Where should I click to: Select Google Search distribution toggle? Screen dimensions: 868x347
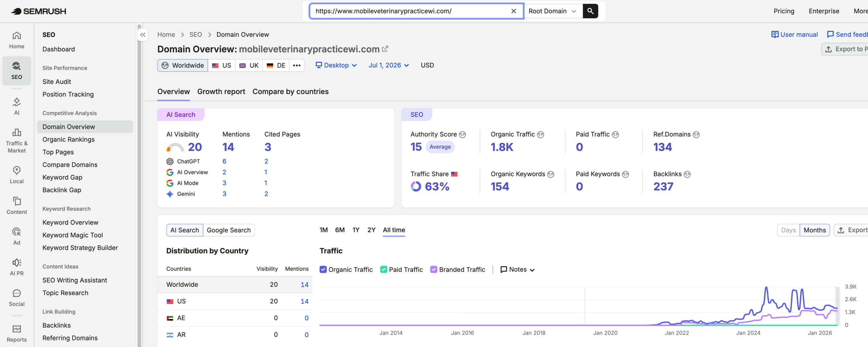click(229, 230)
